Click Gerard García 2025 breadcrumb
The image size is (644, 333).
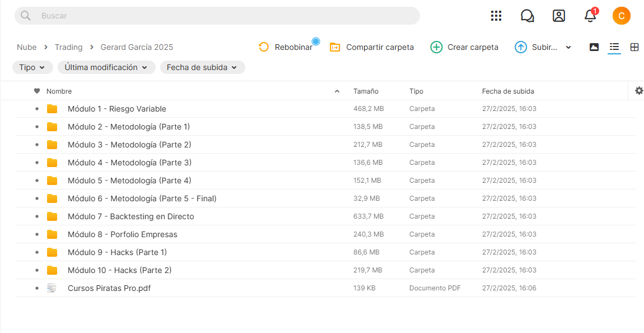[x=137, y=47]
